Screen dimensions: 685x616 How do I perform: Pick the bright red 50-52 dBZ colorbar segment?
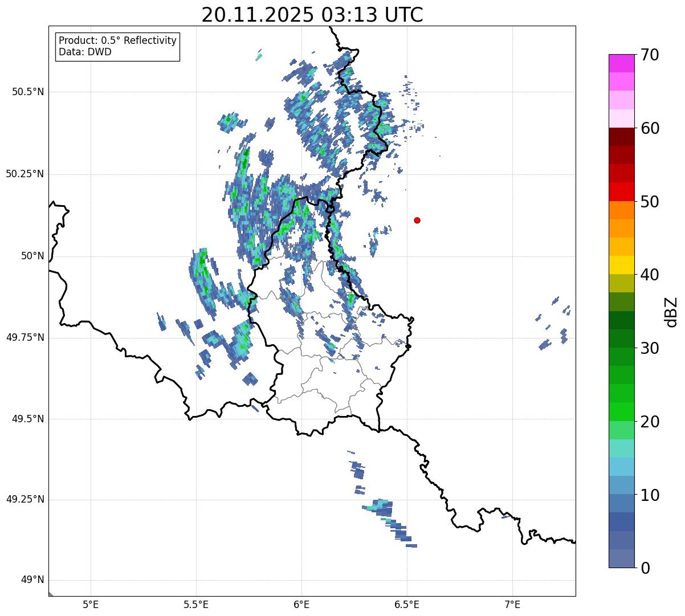pos(622,192)
